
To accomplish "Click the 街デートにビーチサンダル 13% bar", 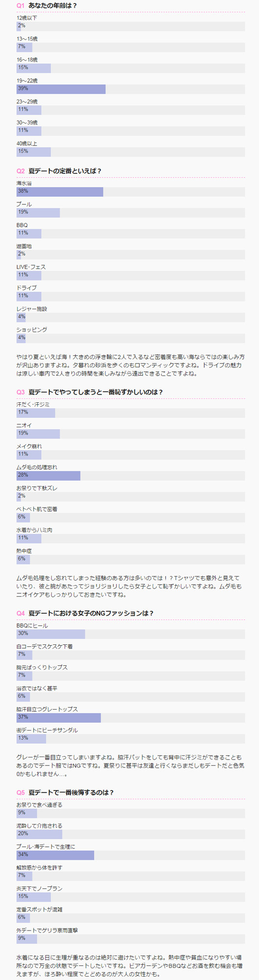I will (x=131, y=738).
